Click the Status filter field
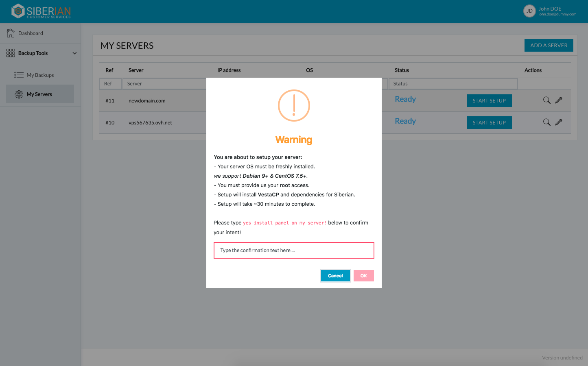The width and height of the screenshot is (588, 366). point(453,84)
